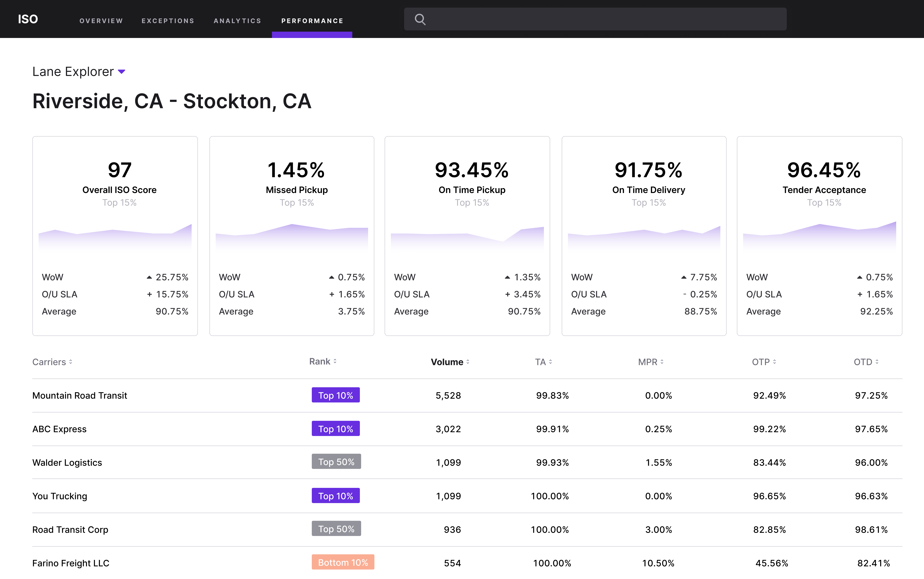Image resolution: width=924 pixels, height=579 pixels.
Task: Click volume 5,528 for Mountain Road Transit
Action: coord(448,396)
